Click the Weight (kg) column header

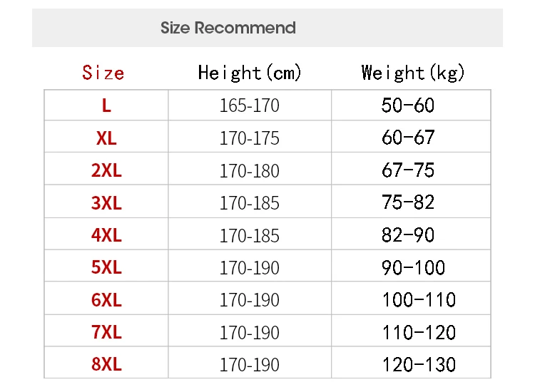pyautogui.click(x=412, y=73)
